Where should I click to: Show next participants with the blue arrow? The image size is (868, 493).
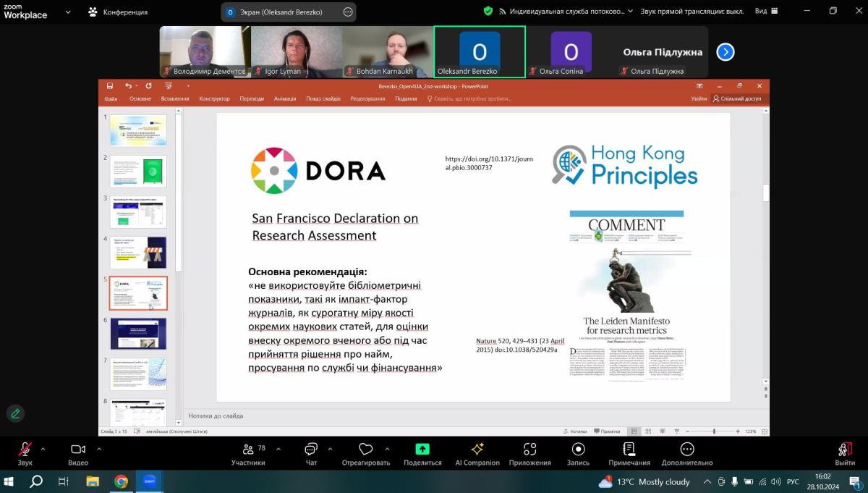(x=726, y=52)
